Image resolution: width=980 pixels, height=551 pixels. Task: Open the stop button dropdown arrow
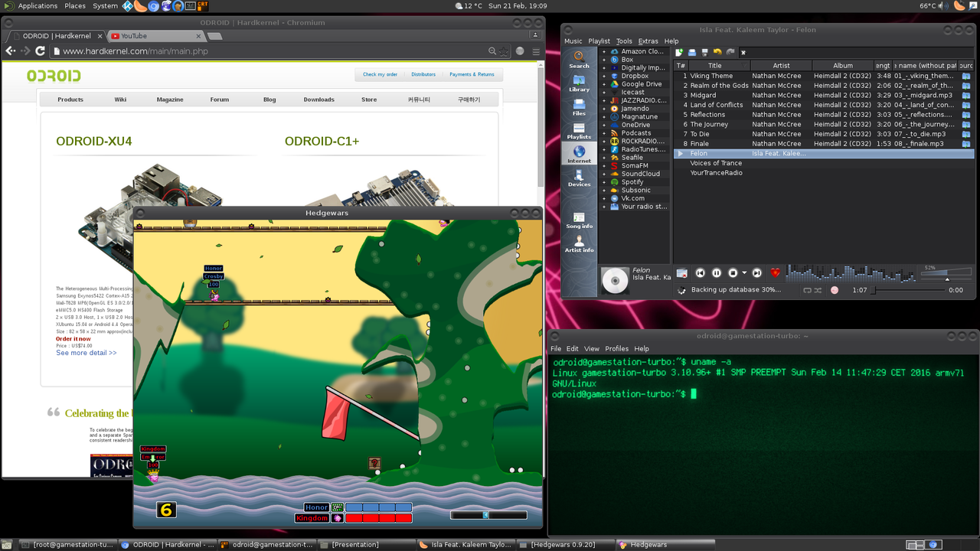(x=744, y=273)
